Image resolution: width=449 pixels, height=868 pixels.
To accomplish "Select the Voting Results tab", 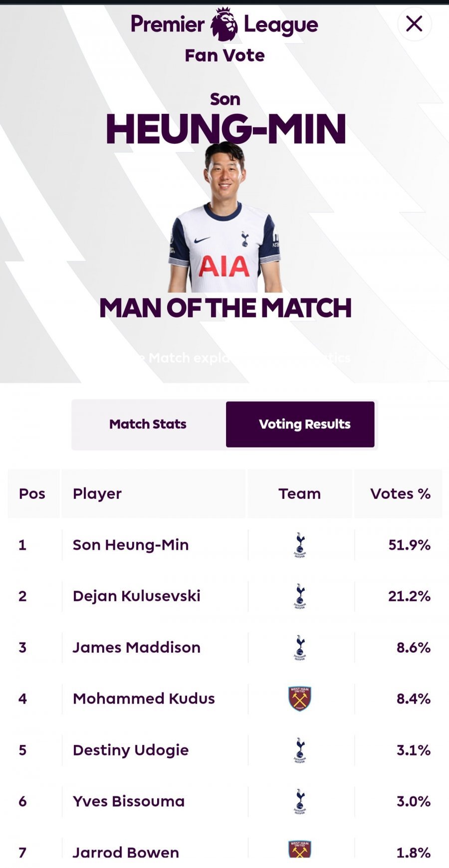I will 300,425.
